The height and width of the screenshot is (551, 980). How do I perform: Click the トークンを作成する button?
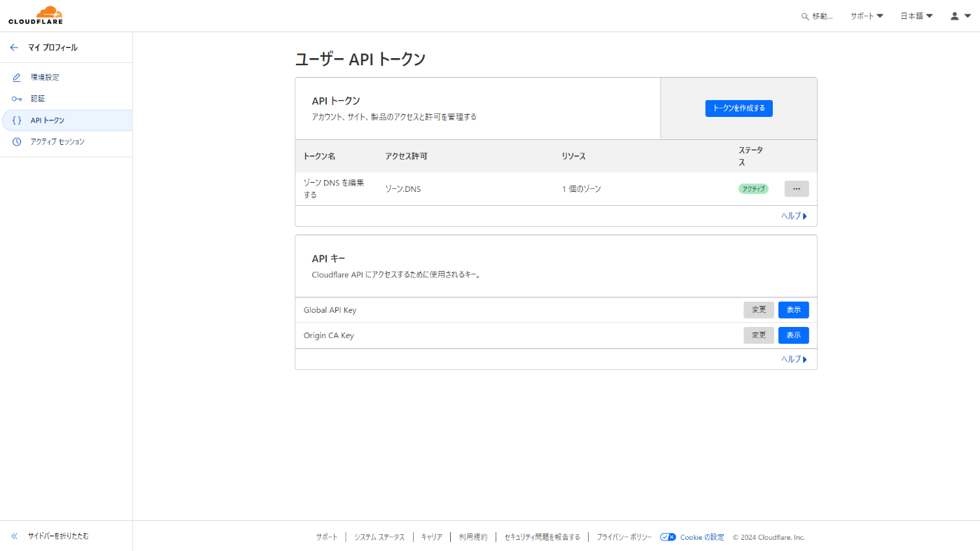click(x=738, y=109)
